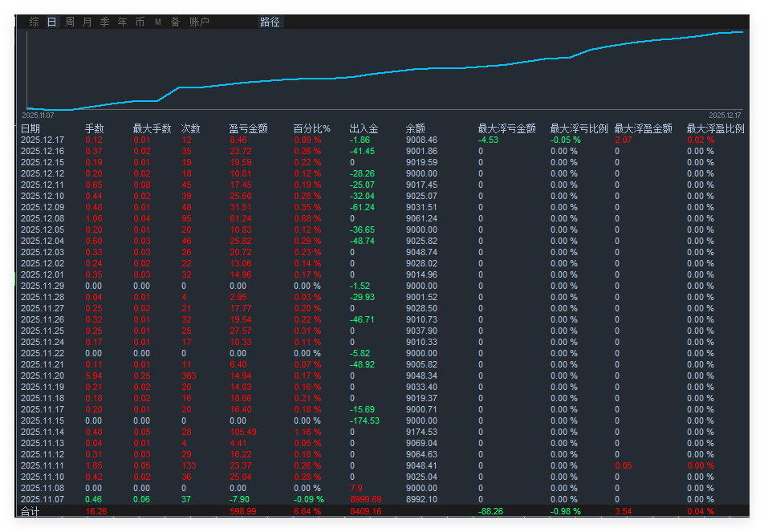
Task: Click the 最大浮亏比例 column header
Action: coord(579,128)
